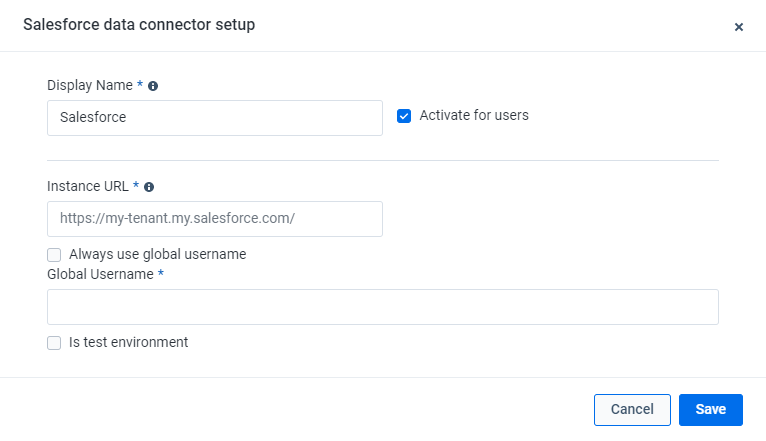Click the "Always use global username" label text

(x=157, y=254)
